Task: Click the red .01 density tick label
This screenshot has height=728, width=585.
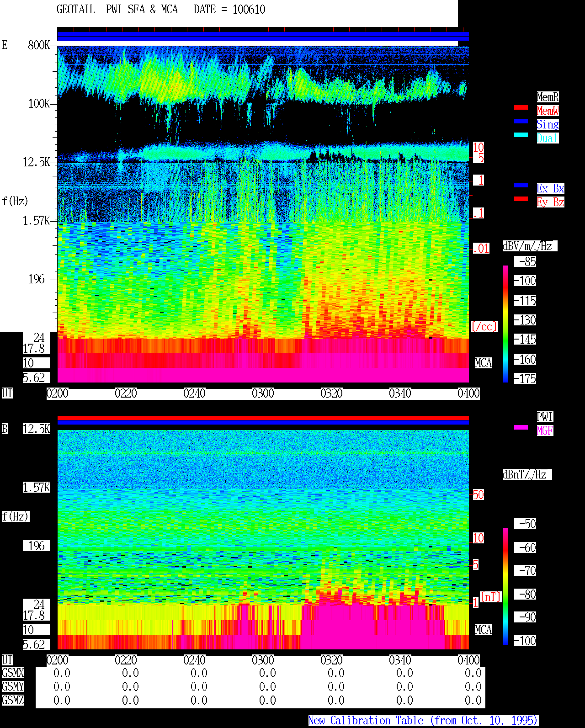Action: [x=481, y=249]
